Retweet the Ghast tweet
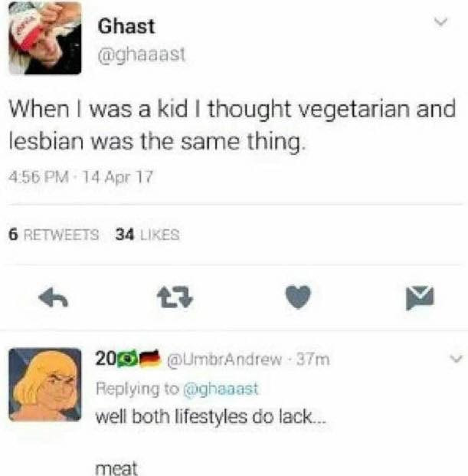The image size is (468, 476). coord(175,297)
